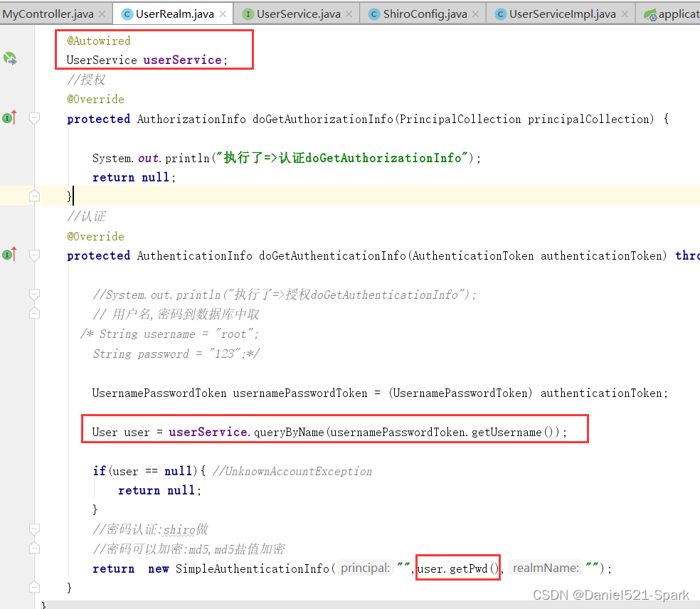Click the PrincipalCollection parameter type
Screen dimensions: 700x609
pos(460,119)
